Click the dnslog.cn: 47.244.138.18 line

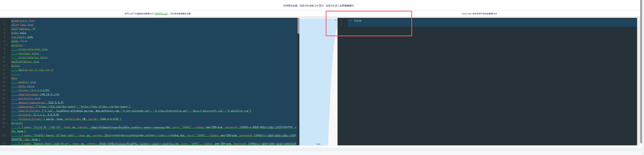[36, 70]
